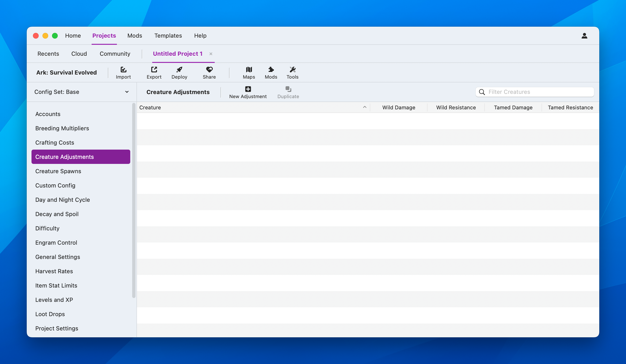Screen dimensions: 626x364
Task: Open the Community tab
Action: pyautogui.click(x=115, y=54)
